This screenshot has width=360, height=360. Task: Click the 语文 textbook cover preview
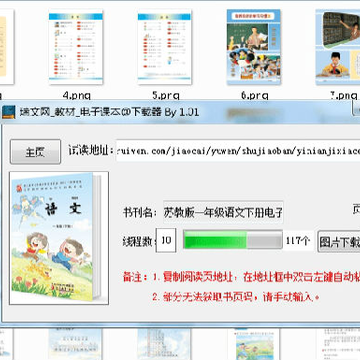pyautogui.click(x=59, y=238)
